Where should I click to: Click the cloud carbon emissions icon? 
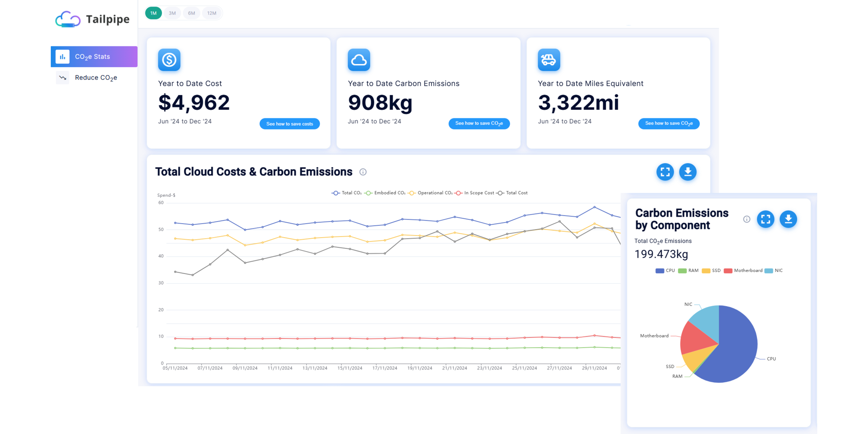(x=359, y=60)
